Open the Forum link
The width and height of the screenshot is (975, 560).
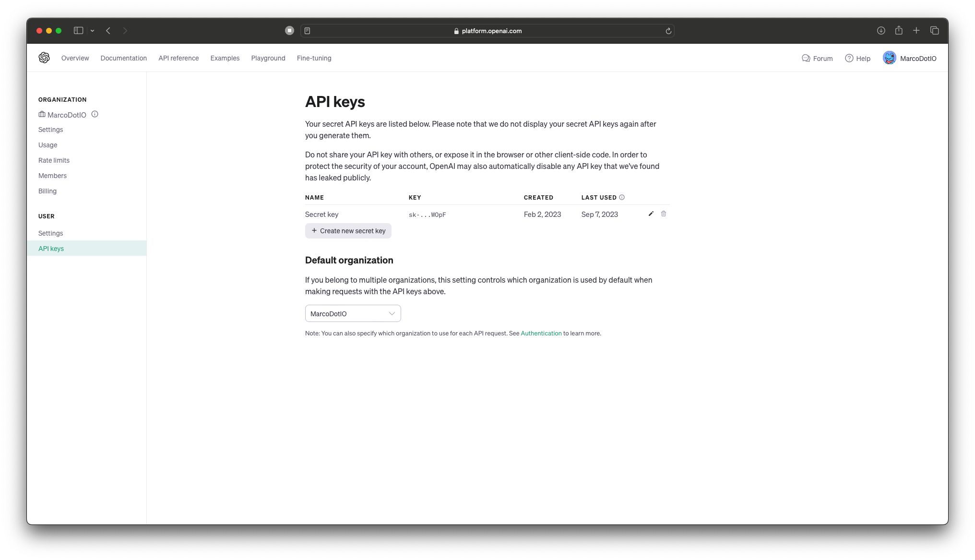click(x=817, y=59)
